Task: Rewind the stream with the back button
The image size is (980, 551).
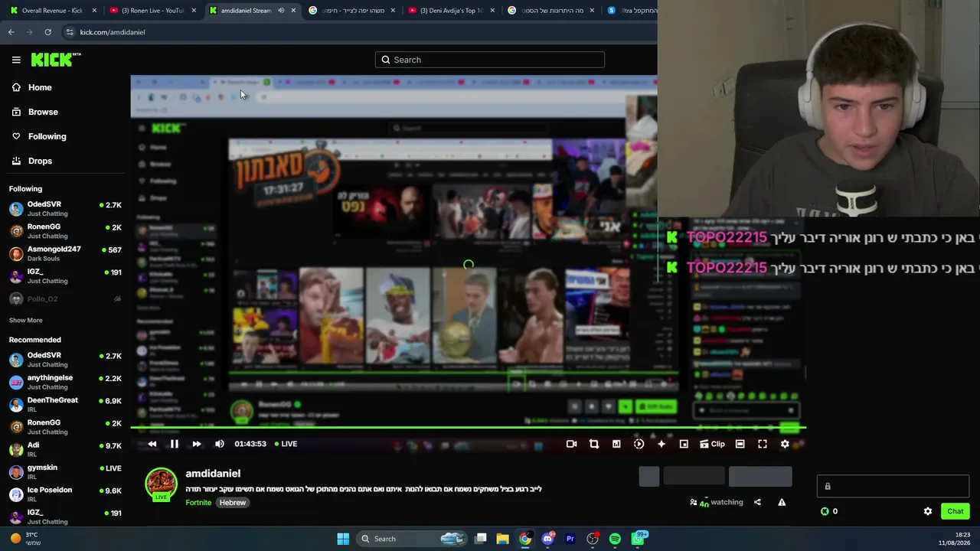Action: tap(152, 444)
